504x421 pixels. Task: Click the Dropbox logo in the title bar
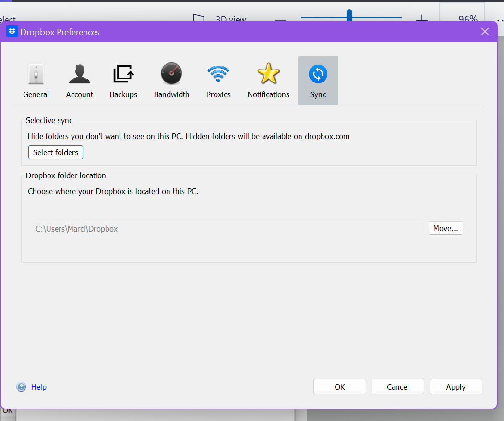[x=11, y=31]
